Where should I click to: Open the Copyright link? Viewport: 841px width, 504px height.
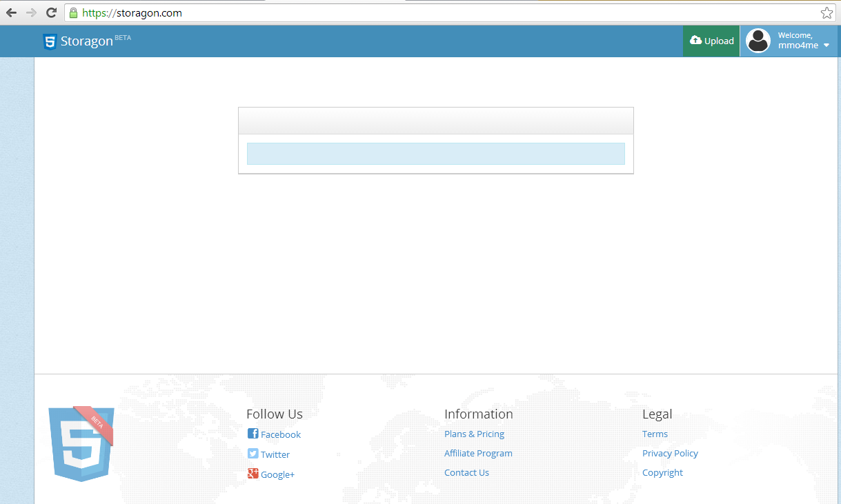point(662,472)
